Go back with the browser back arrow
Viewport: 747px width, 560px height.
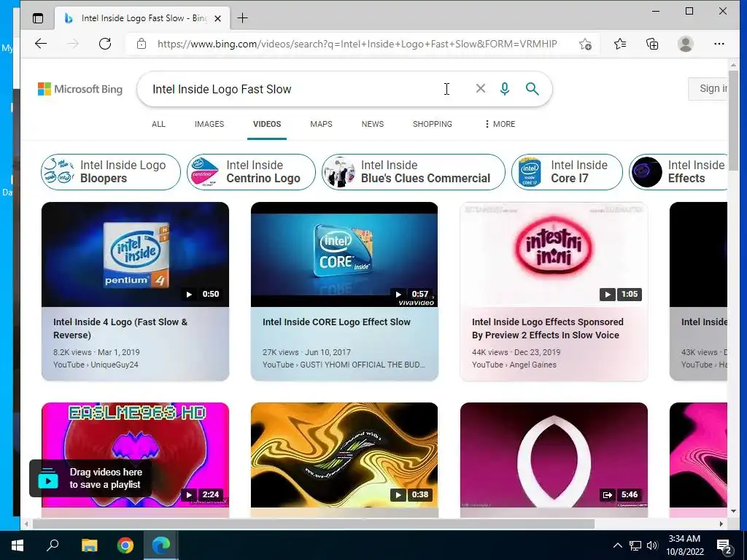[x=41, y=44]
